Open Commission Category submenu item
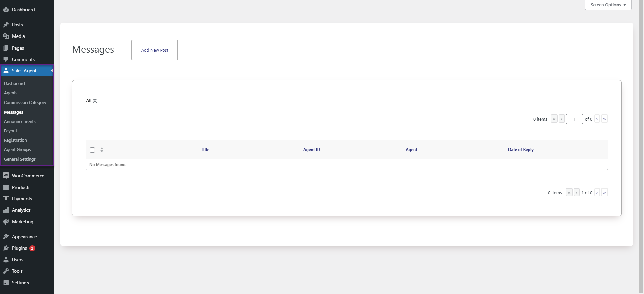 click(x=25, y=102)
